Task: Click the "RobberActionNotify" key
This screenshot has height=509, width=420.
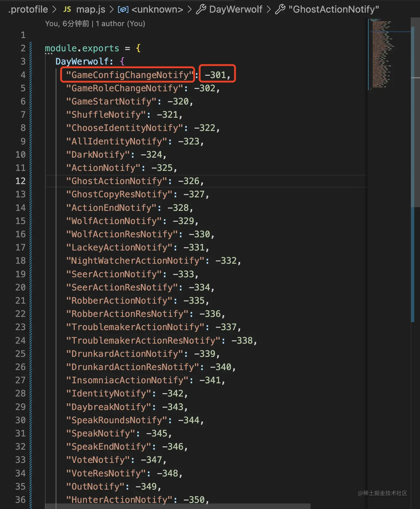Action: [119, 301]
